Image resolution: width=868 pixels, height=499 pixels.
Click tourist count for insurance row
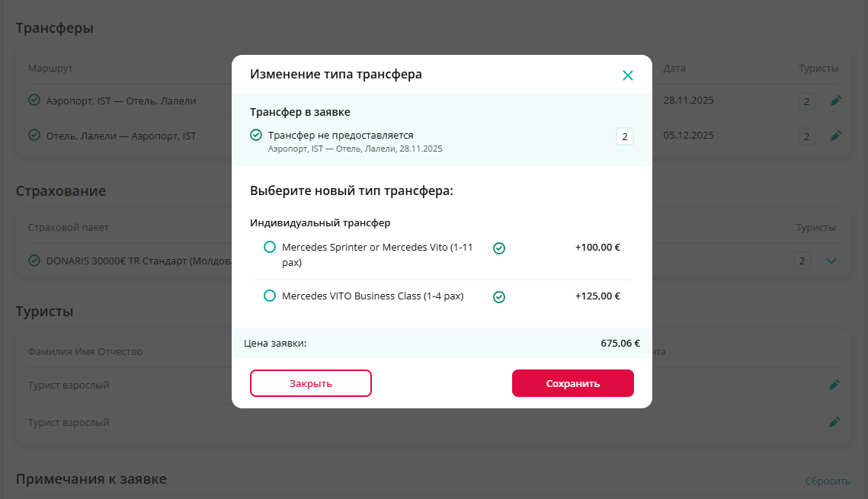pos(802,261)
